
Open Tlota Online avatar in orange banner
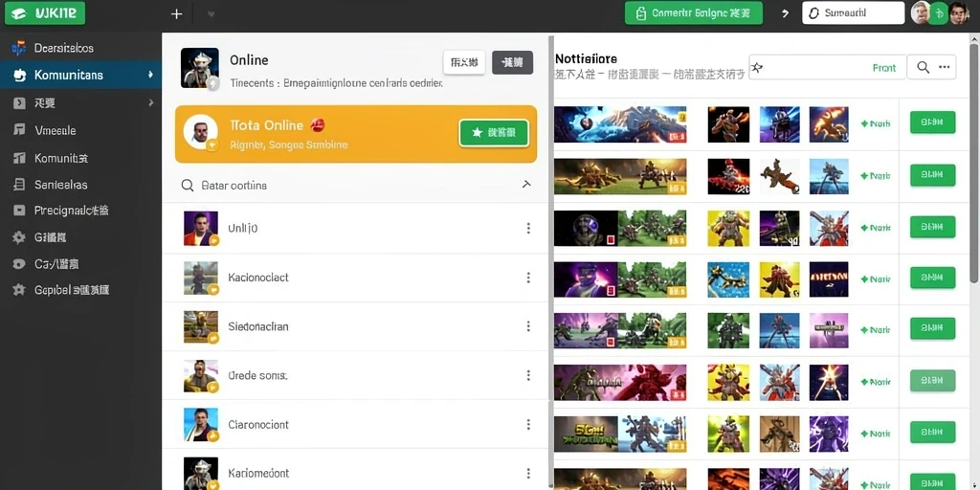(x=201, y=132)
